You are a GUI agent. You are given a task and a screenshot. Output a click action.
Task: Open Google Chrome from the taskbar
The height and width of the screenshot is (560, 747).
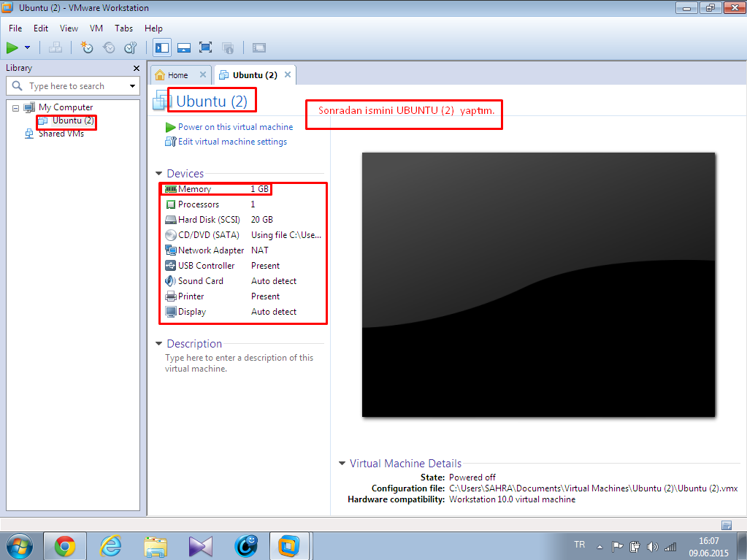click(x=65, y=545)
